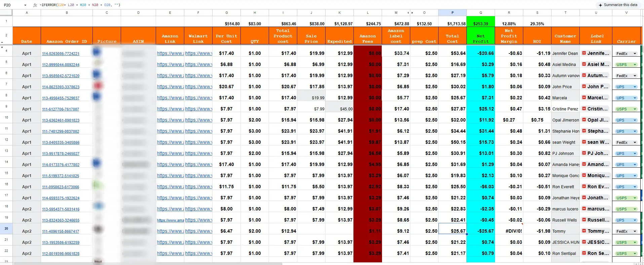This screenshot has width=644, height=265.
Task: Click the Carrier header cell
Action: click(626, 36)
